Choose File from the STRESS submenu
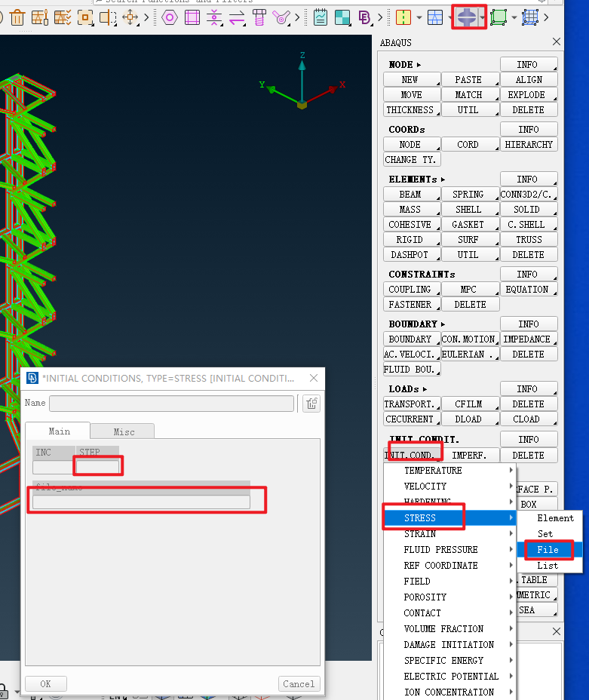The image size is (589, 700). click(x=548, y=550)
